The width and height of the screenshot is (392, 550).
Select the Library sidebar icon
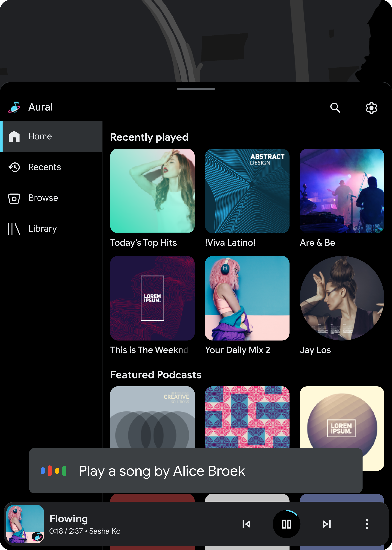point(14,228)
